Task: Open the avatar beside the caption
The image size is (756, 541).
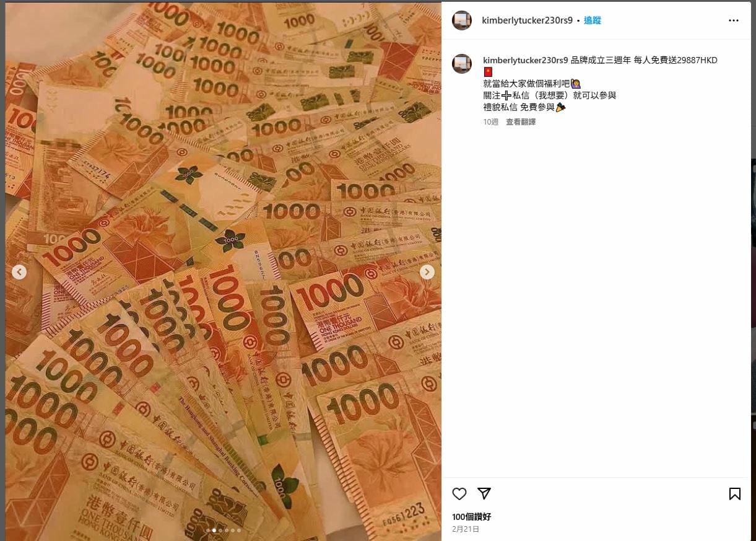Action: point(462,64)
